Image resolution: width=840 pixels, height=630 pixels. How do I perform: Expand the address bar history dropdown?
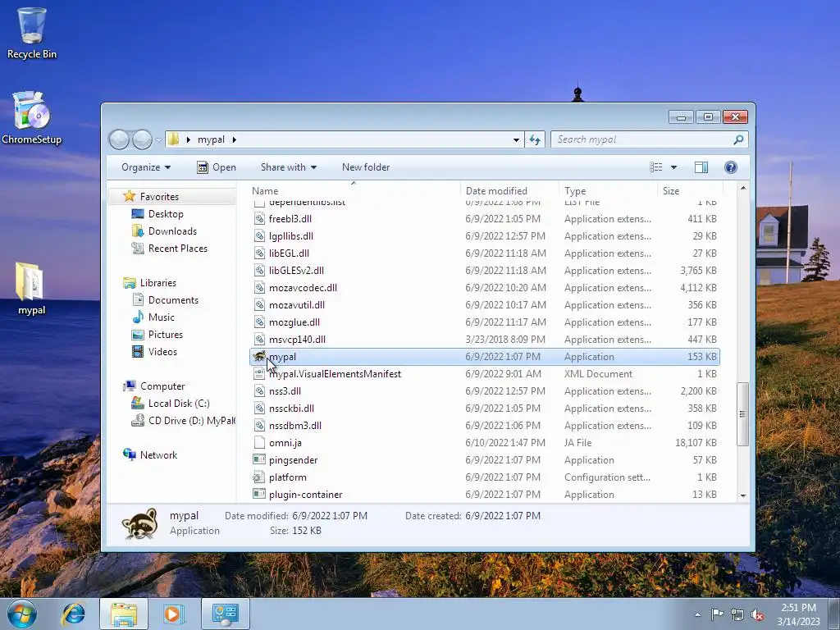coord(516,139)
